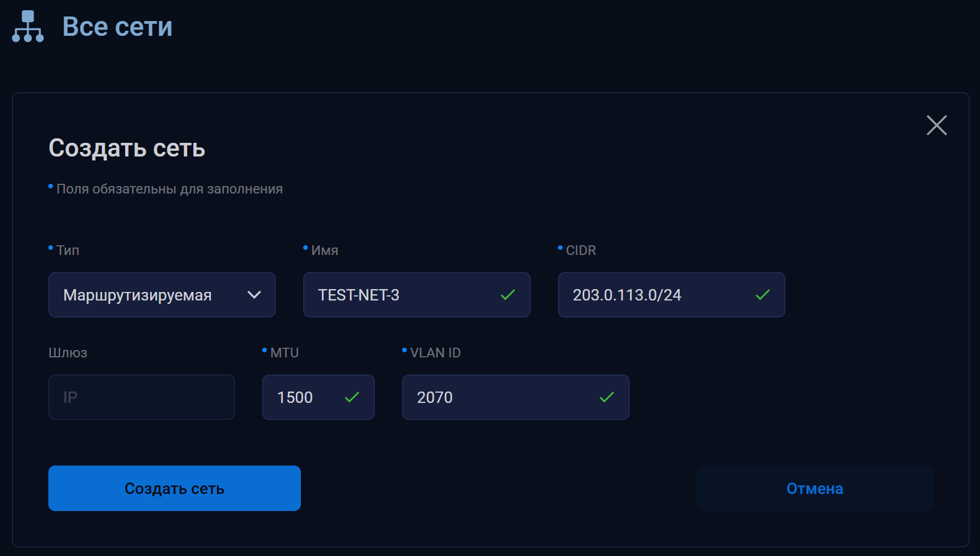Click the green checkmark in VLAN ID field

(607, 397)
